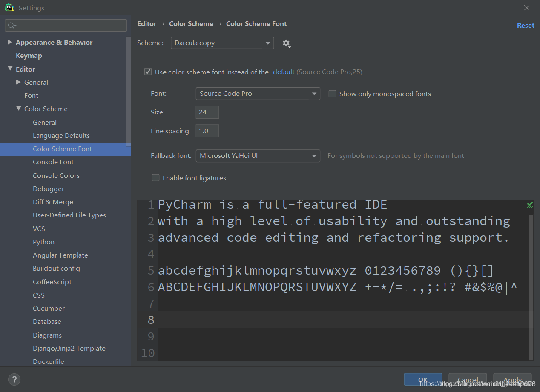Close the Settings dialog
540x392 pixels.
tap(527, 8)
